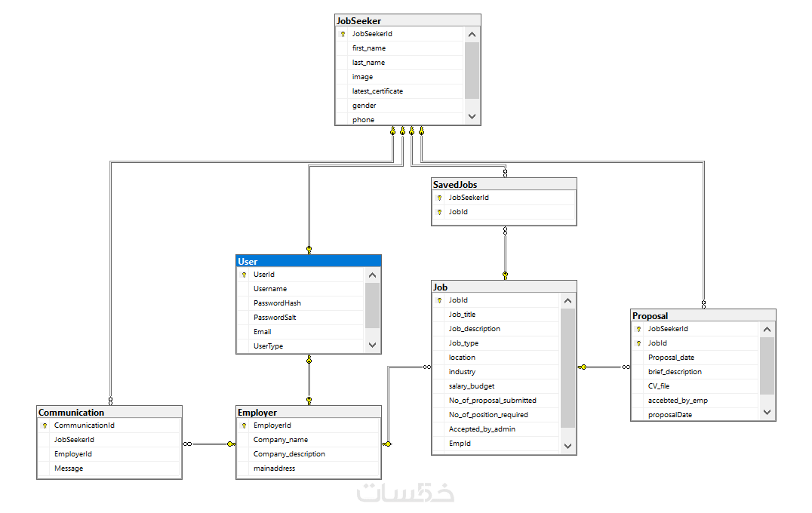The image size is (812, 513).
Task: Select the CV_file column in Proposal
Action: pyautogui.click(x=696, y=386)
